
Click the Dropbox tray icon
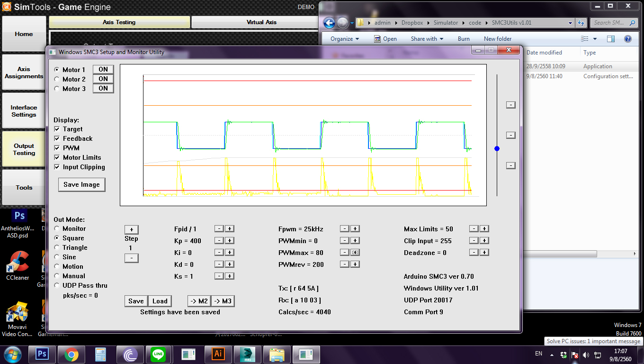coord(563,355)
